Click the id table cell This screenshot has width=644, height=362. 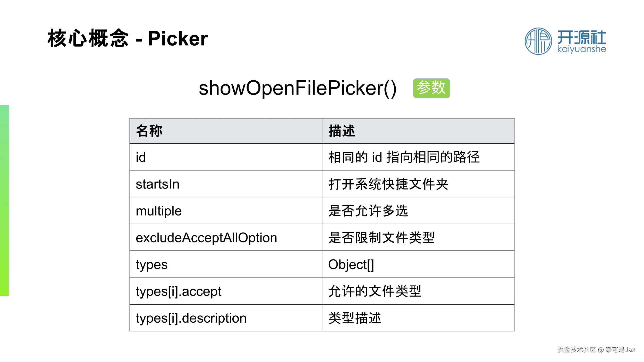click(x=226, y=157)
